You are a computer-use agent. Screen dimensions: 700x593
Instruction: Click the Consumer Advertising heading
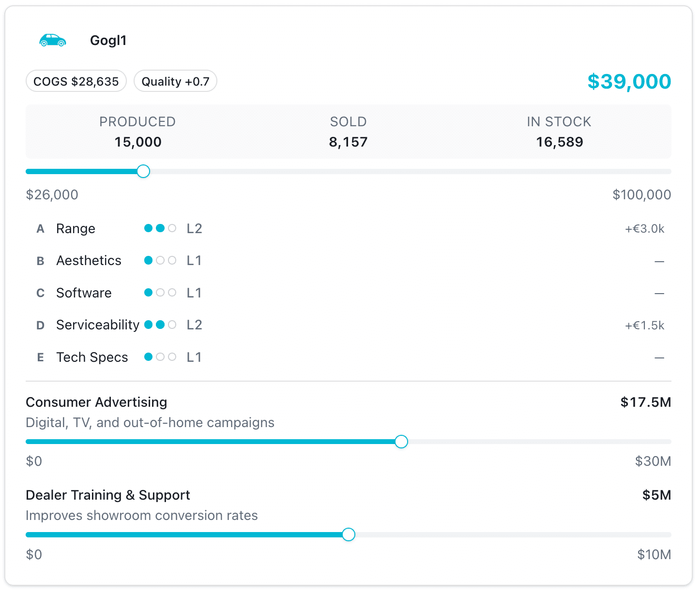(x=96, y=402)
